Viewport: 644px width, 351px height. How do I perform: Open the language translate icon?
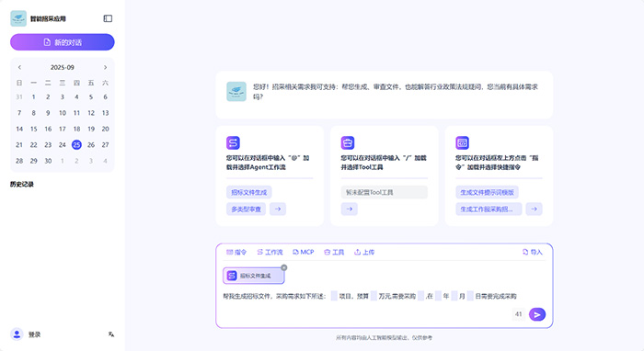(x=111, y=334)
